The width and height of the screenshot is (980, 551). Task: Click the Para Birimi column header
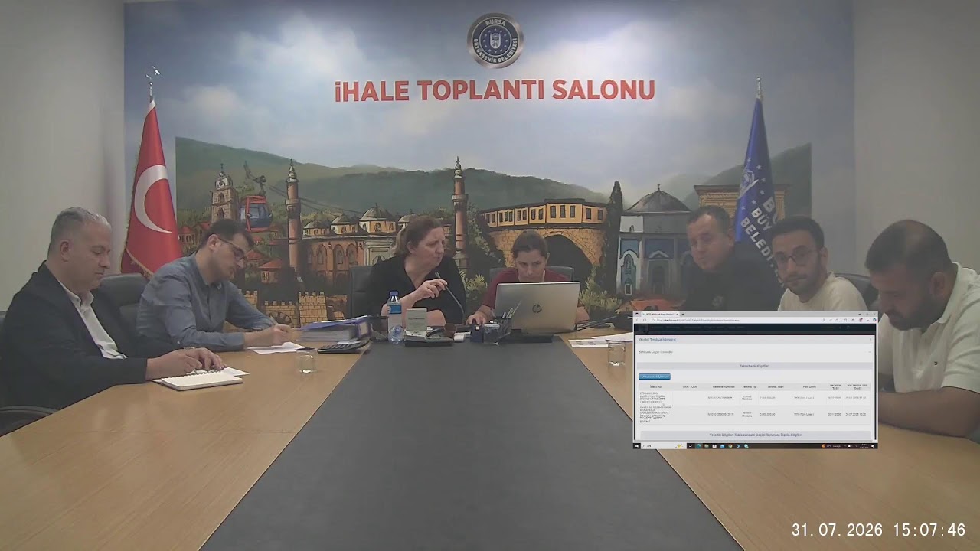tap(810, 386)
